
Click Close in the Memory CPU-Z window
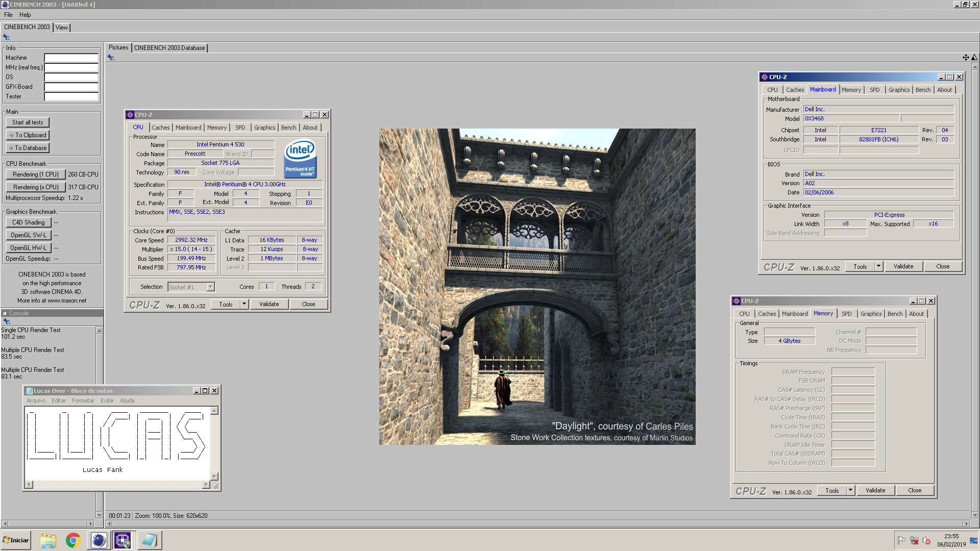[x=915, y=490]
